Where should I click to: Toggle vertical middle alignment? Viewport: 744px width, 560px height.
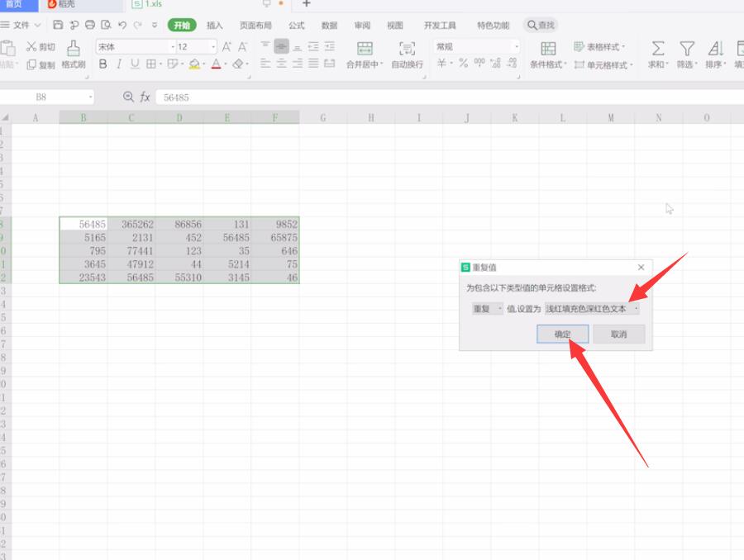tap(281, 46)
